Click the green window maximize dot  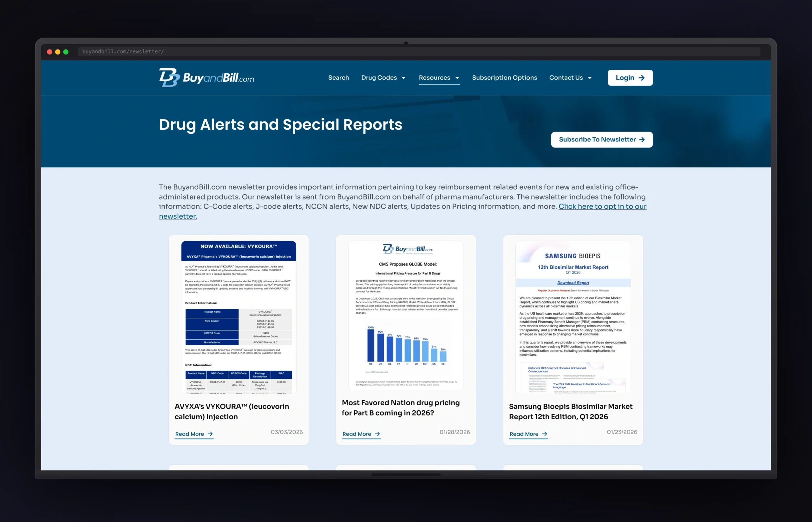point(66,52)
